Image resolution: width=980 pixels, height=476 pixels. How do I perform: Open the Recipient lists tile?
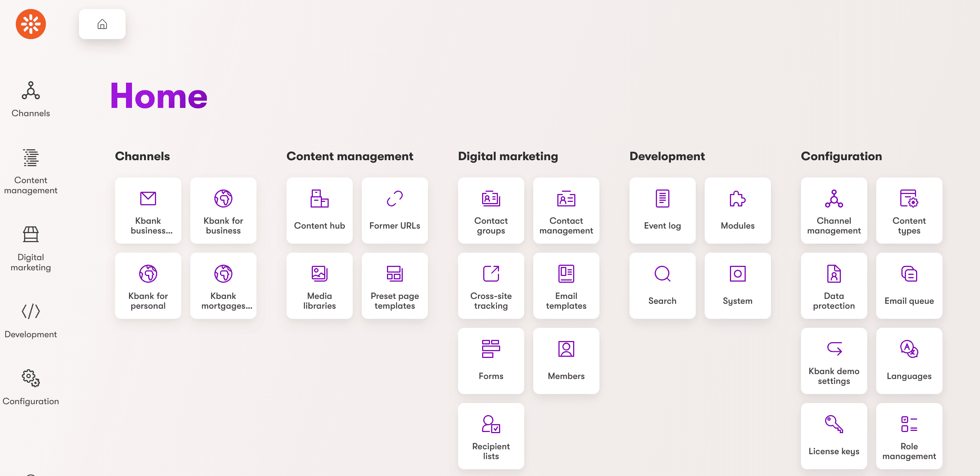tap(491, 436)
